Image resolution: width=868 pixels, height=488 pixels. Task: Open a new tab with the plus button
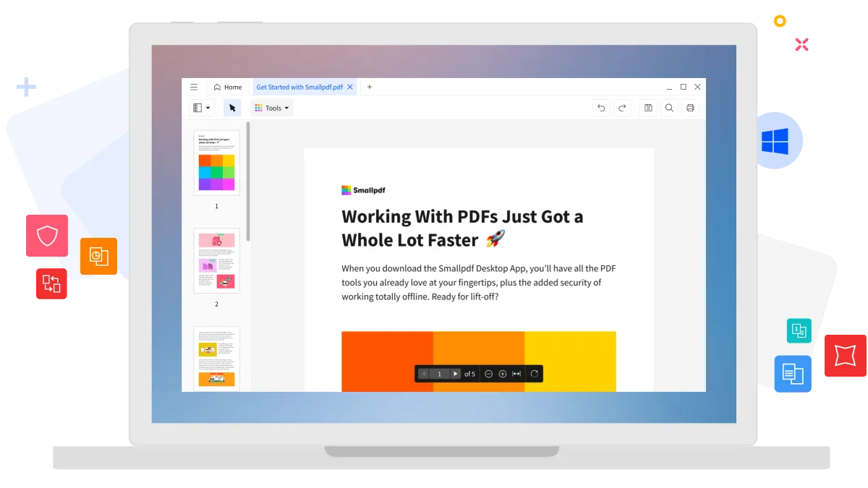pyautogui.click(x=370, y=86)
